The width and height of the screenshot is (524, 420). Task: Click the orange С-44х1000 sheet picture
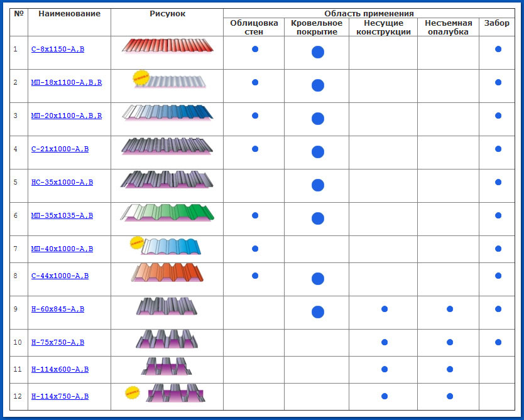pyautogui.click(x=167, y=272)
